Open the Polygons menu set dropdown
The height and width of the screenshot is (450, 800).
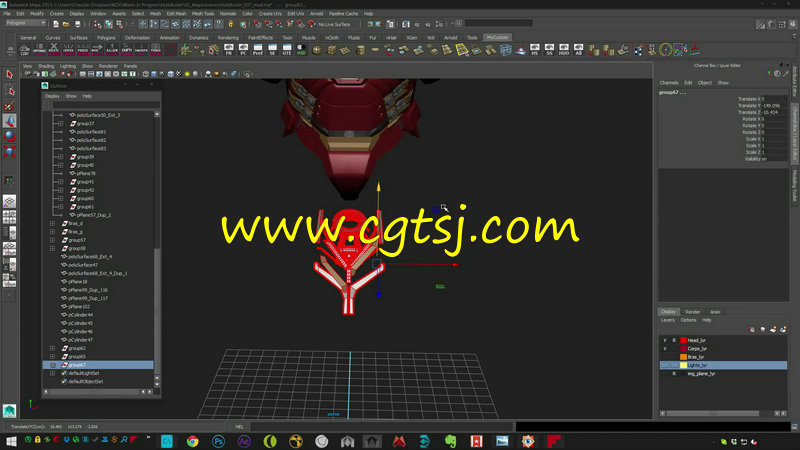point(26,23)
